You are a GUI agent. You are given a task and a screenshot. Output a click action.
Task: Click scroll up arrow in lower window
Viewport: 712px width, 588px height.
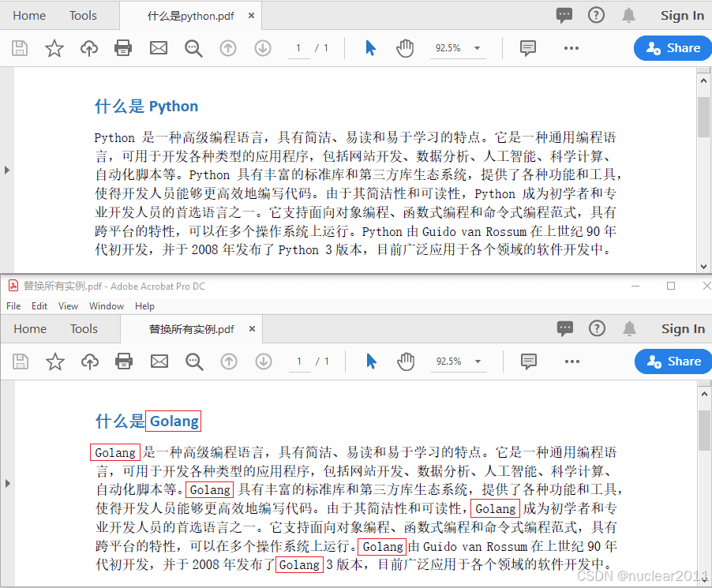pos(704,394)
